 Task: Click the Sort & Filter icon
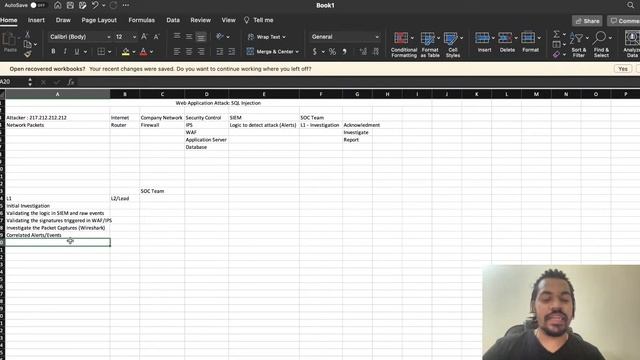(576, 38)
